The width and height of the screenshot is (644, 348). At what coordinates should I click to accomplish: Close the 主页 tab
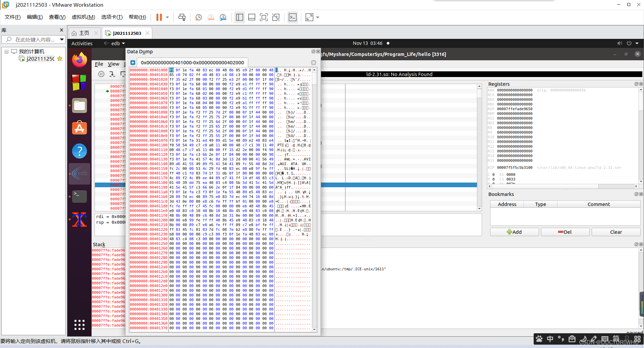(96, 33)
